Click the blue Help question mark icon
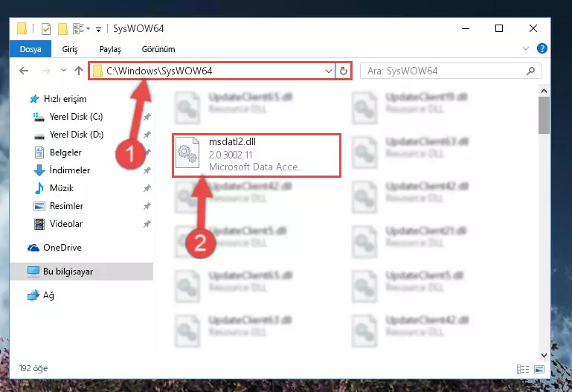This screenshot has width=572, height=392. 542,48
